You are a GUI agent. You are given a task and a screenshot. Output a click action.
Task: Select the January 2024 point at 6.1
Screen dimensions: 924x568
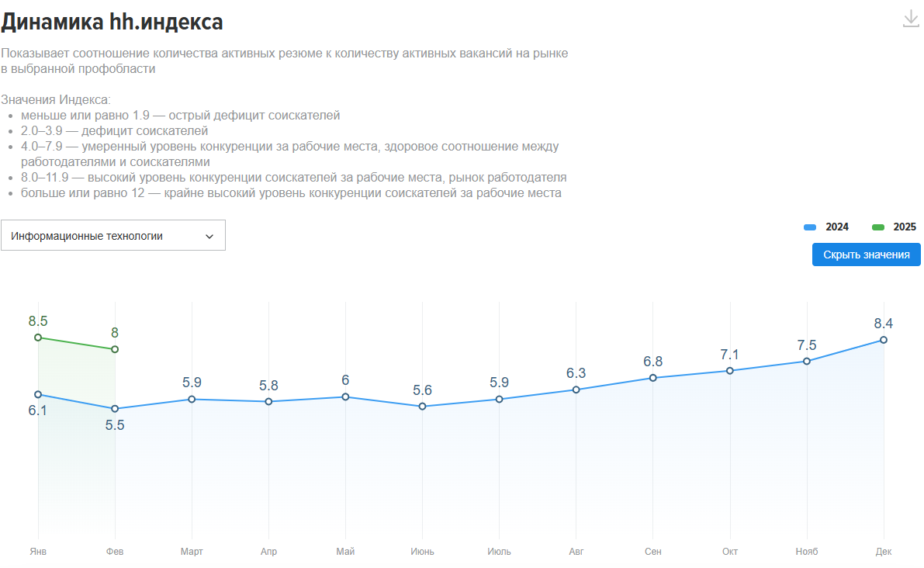[38, 395]
